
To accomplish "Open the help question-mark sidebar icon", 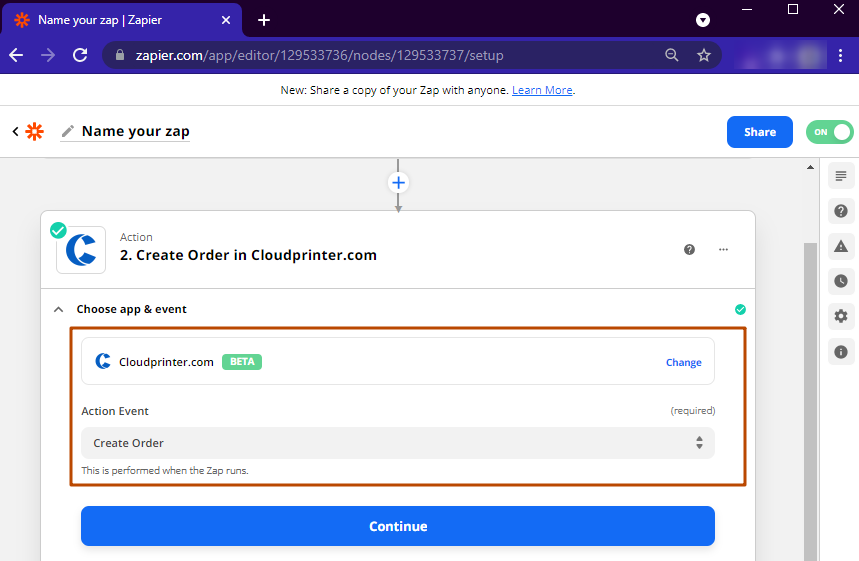I will click(841, 211).
